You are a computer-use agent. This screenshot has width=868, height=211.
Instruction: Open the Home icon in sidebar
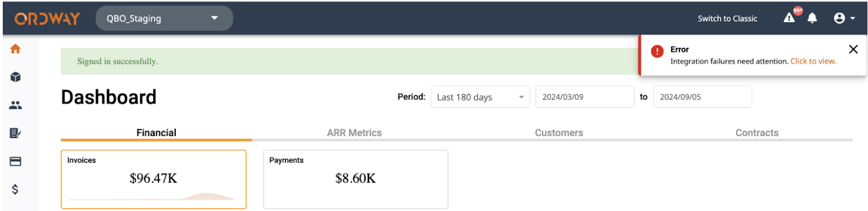coord(16,49)
